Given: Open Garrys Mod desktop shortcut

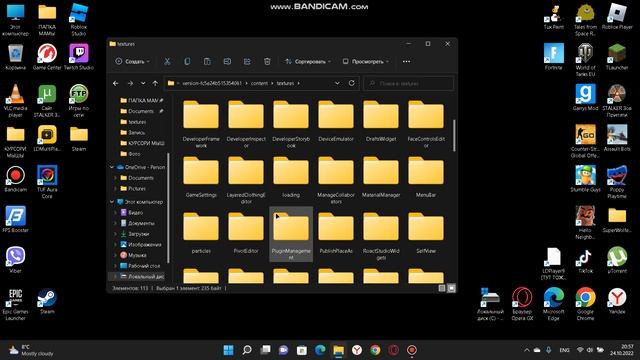Looking at the screenshot, I should coord(585,97).
